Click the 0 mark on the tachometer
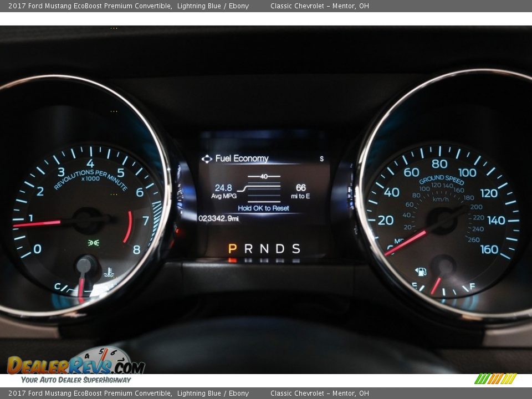This screenshot has width=532, height=399. pos(37,249)
